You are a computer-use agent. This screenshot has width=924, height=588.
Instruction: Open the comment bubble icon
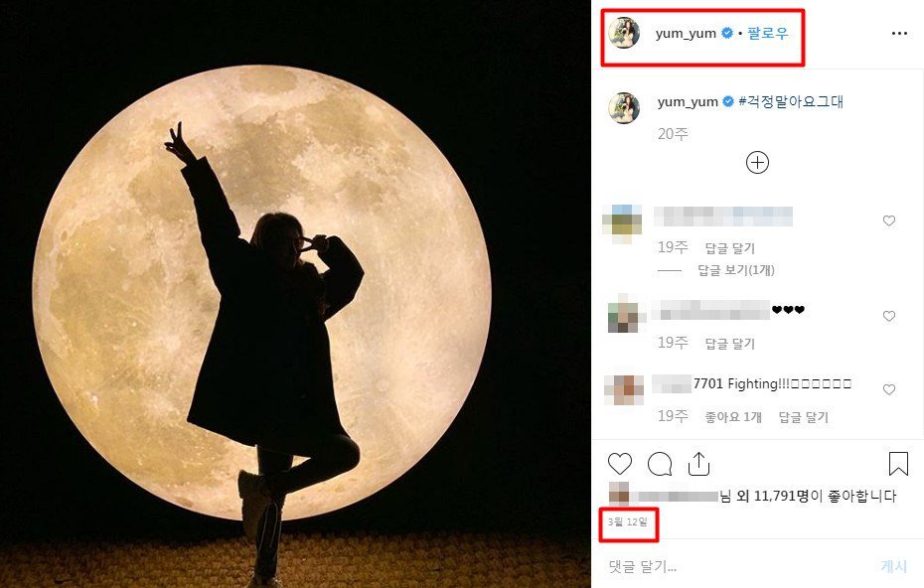[660, 464]
